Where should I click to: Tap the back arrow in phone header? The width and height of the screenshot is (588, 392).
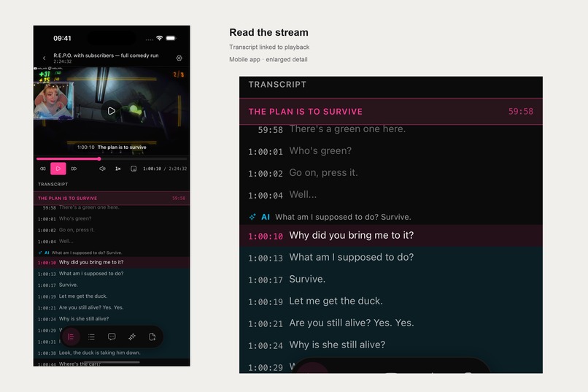45,58
